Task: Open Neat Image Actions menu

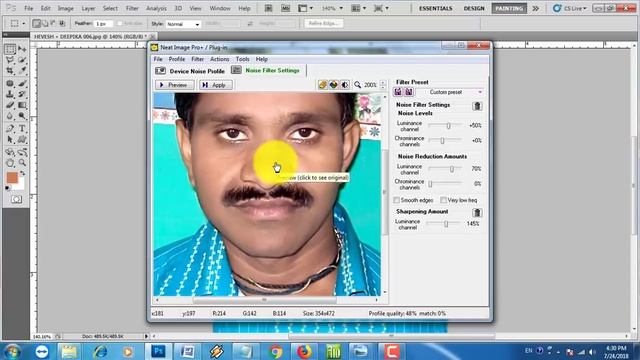Action: pyautogui.click(x=219, y=59)
